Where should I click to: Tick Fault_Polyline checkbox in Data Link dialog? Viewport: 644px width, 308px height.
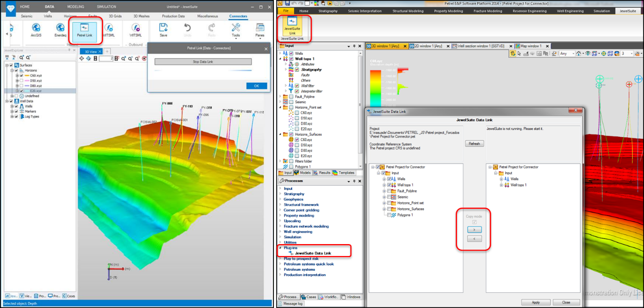point(390,191)
